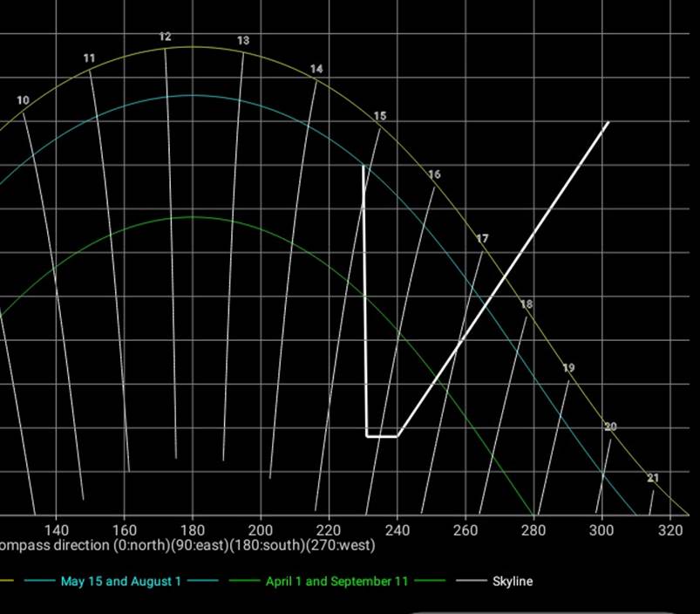Click the hour label 11 on the chart
Viewport: 700px width, 614px height.
(x=89, y=58)
